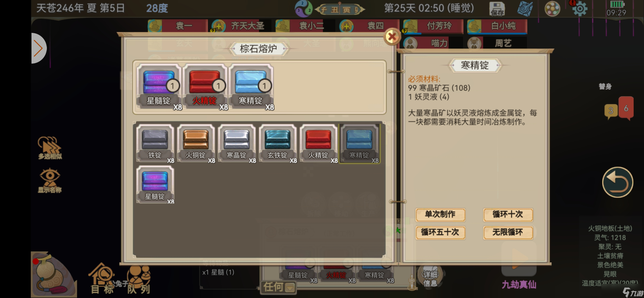Select the 火铜锭 copper ingot recipe
This screenshot has height=298, width=644.
(x=196, y=143)
